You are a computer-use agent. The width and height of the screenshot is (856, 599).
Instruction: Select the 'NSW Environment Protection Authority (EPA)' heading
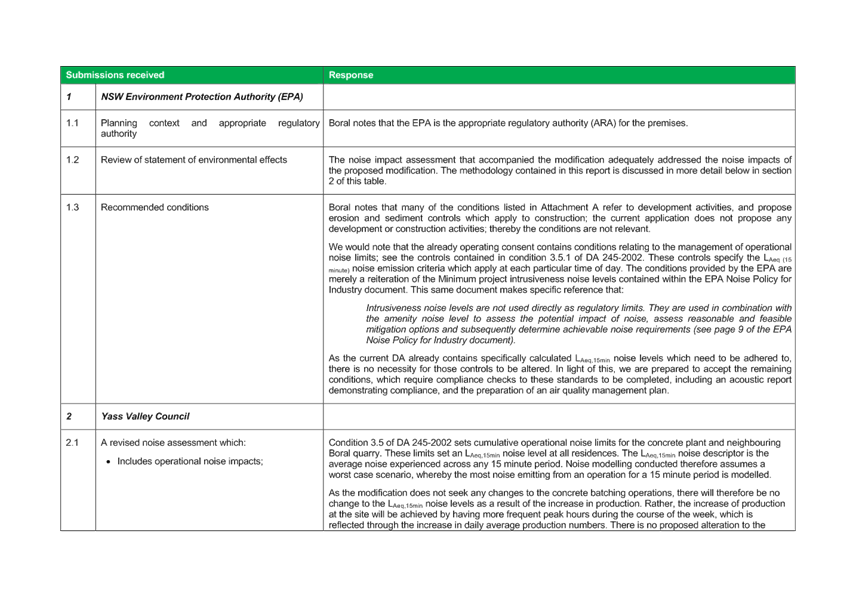201,97
